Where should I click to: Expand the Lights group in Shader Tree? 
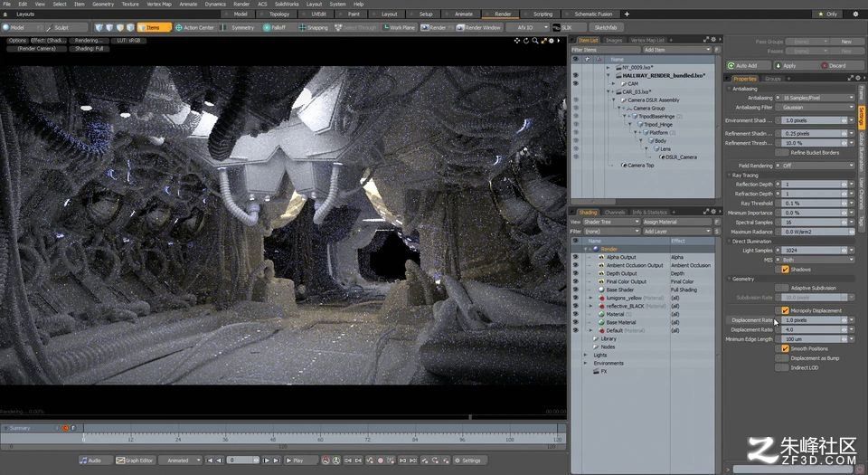point(586,355)
